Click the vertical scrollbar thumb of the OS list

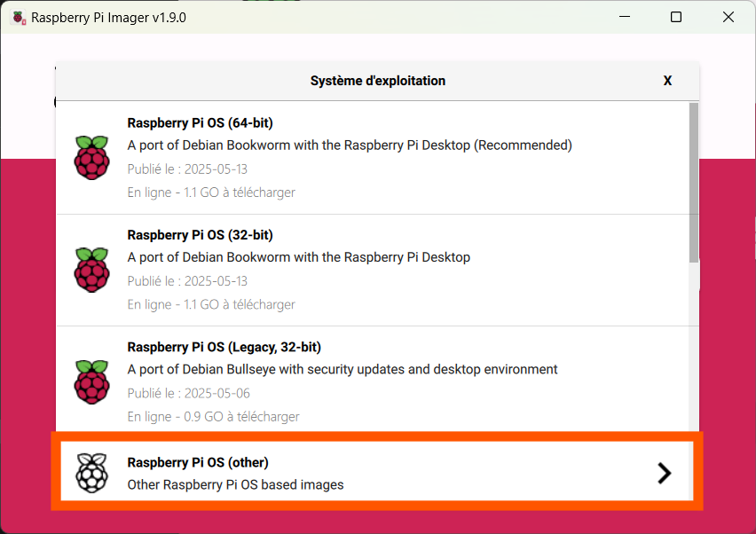click(x=694, y=183)
